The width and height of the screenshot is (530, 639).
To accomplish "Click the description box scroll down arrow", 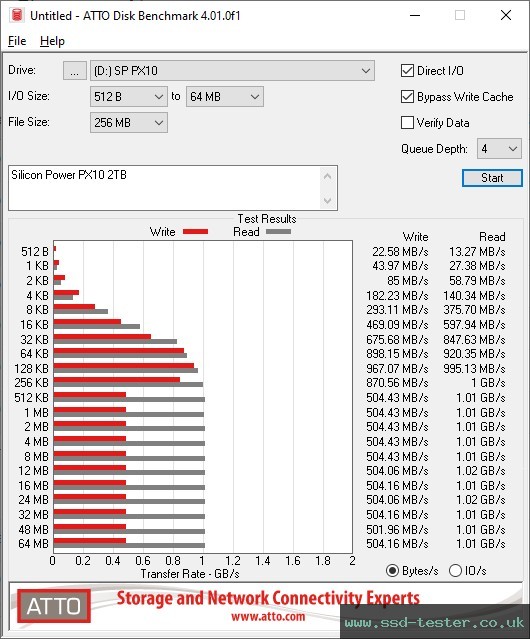I will [x=328, y=200].
